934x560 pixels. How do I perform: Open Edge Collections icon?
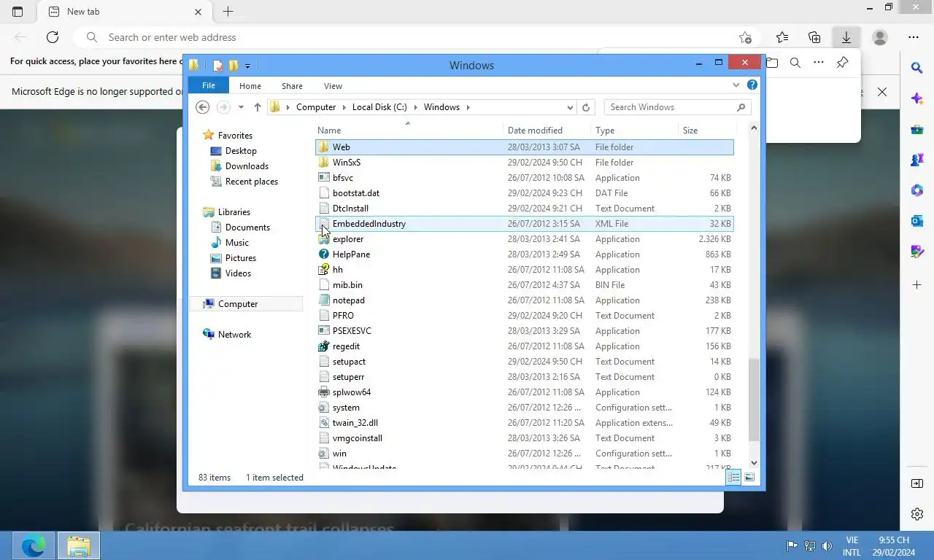(x=814, y=37)
